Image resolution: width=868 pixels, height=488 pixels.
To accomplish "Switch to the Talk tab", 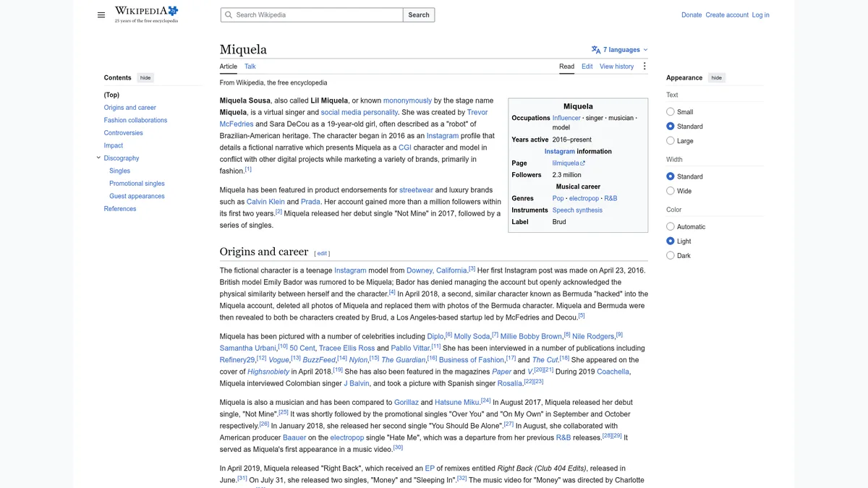I will 250,67.
